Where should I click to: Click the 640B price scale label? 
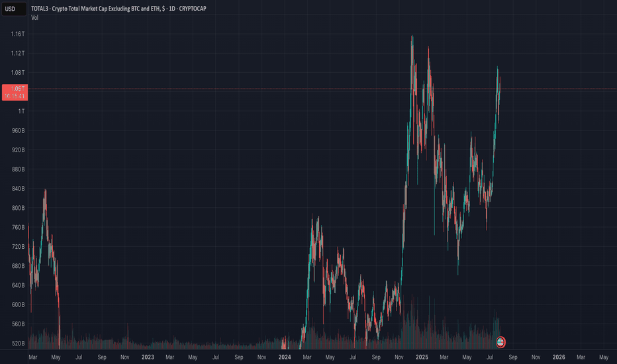pyautogui.click(x=18, y=285)
